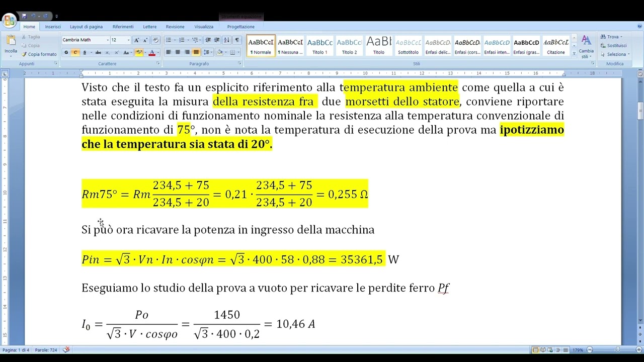Open the font size dropdown showing 12
The height and width of the screenshot is (362, 644).
[128, 40]
